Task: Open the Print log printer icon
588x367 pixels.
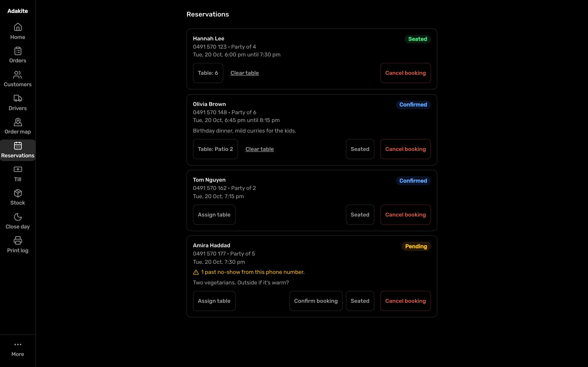Action: pos(18,241)
